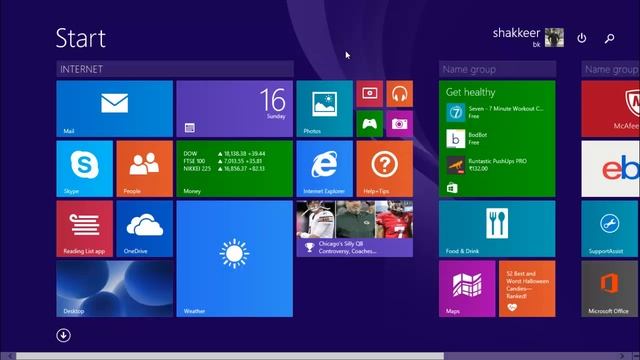This screenshot has width=640, height=360.
Task: Open Runtastic PushUps PRO listing
Action: point(487,165)
